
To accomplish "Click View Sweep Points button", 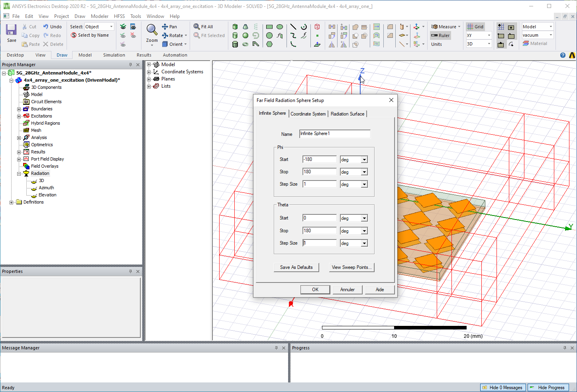I will click(352, 267).
